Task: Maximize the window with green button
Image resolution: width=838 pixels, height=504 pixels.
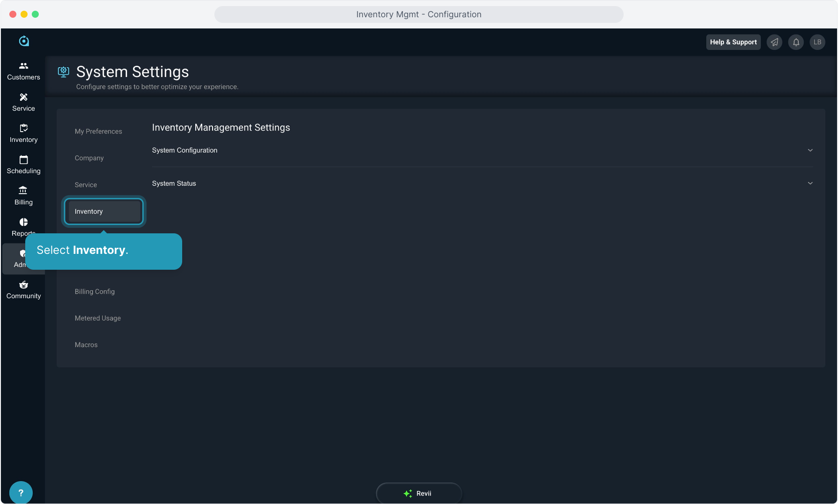Action: (35, 14)
